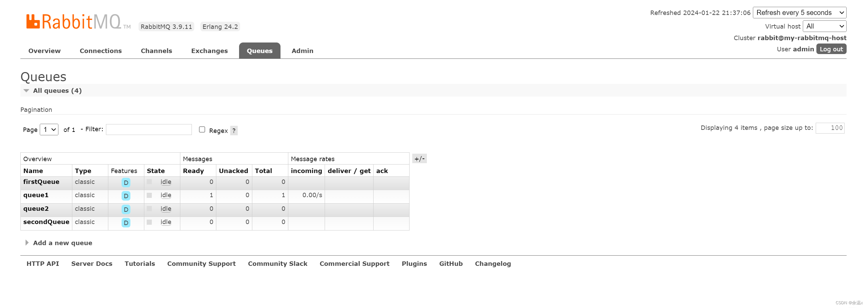The image size is (868, 308).
Task: Sort queues by the Unacked column
Action: coord(234,171)
